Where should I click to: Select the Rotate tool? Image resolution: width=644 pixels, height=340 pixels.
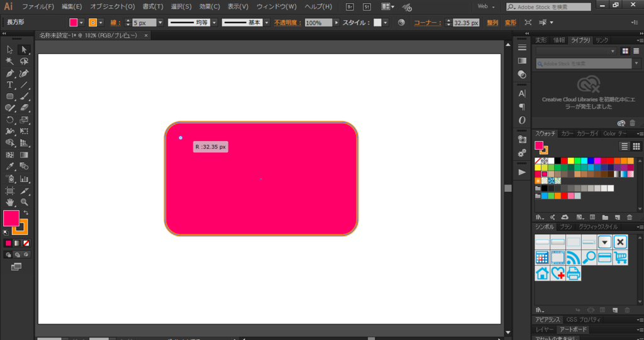tap(10, 120)
